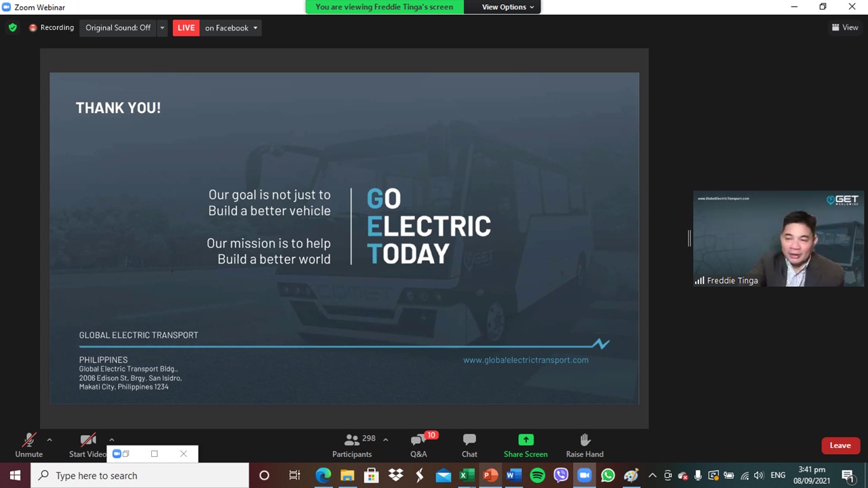The image size is (868, 488).
Task: Open Spotify from the taskbar
Action: point(537,475)
